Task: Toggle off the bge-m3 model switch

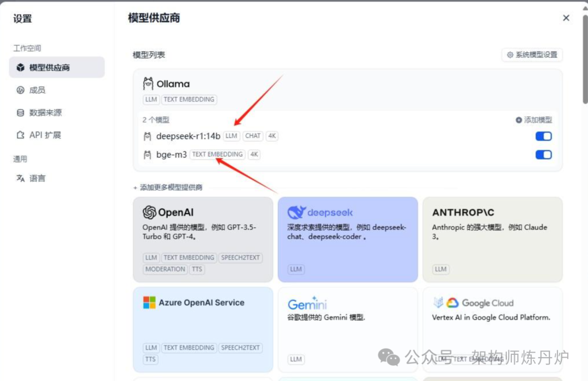Action: (543, 155)
